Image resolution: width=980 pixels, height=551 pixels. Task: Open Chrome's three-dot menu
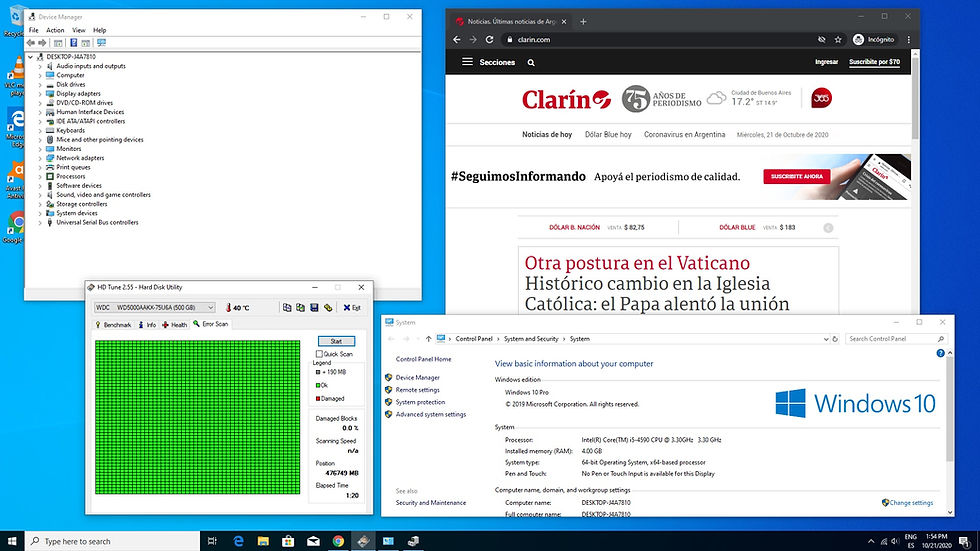point(909,39)
